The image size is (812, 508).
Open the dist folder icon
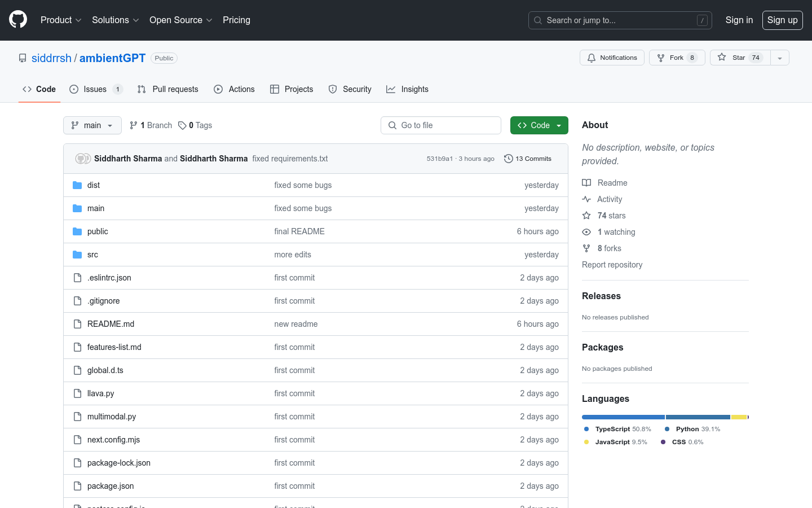pyautogui.click(x=77, y=185)
